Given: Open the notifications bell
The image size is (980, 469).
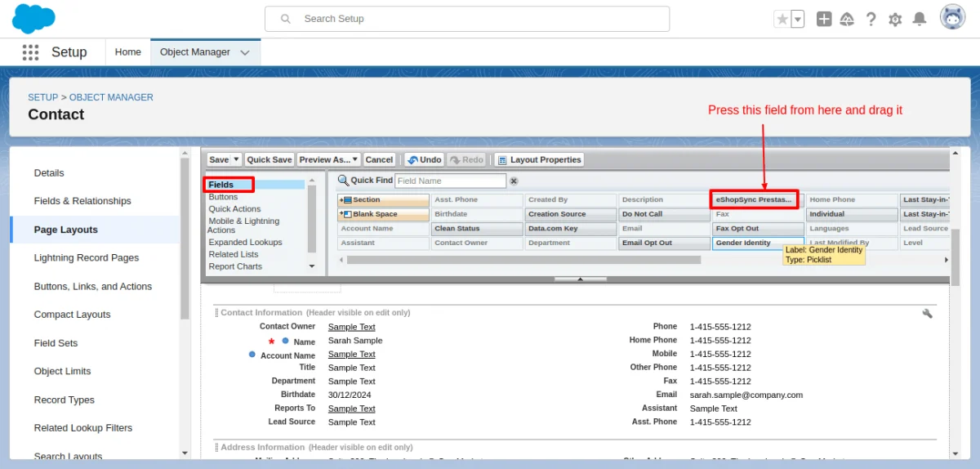Looking at the screenshot, I should coord(920,19).
